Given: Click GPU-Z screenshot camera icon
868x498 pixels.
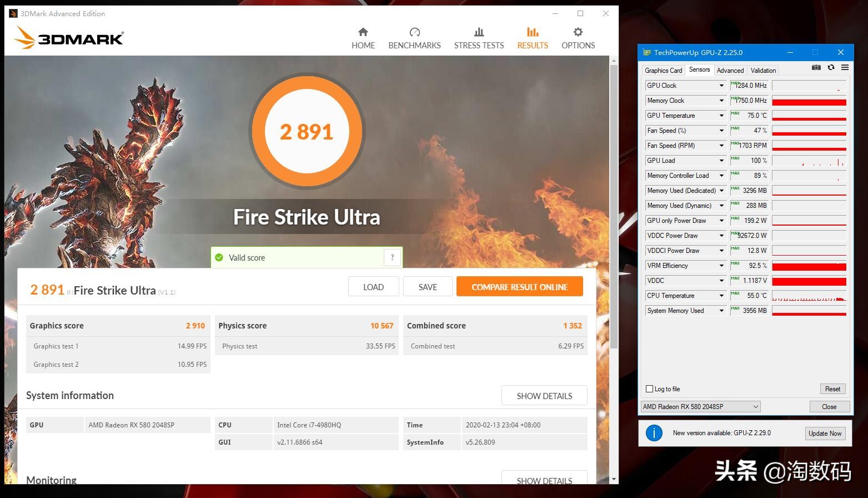Looking at the screenshot, I should coord(816,68).
